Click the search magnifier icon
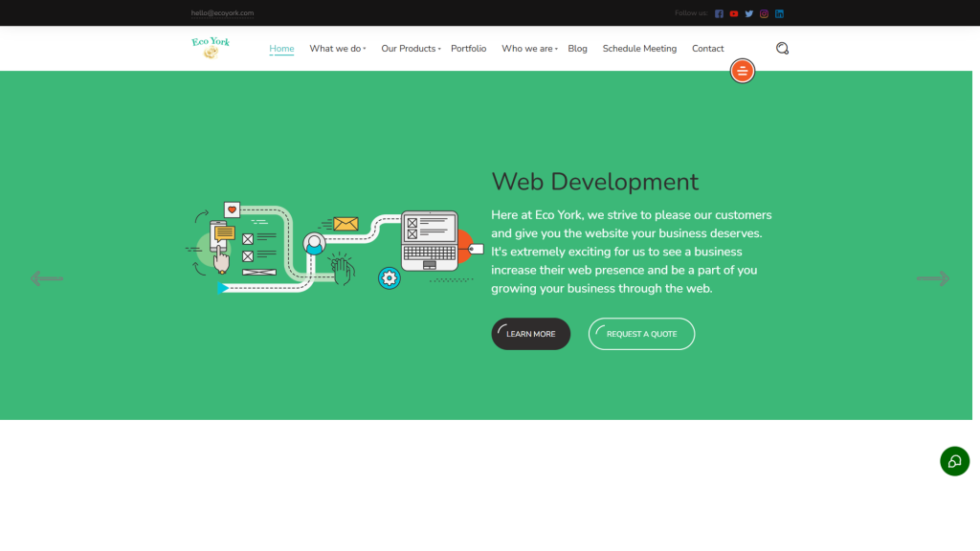The image size is (980, 551). pyautogui.click(x=782, y=49)
